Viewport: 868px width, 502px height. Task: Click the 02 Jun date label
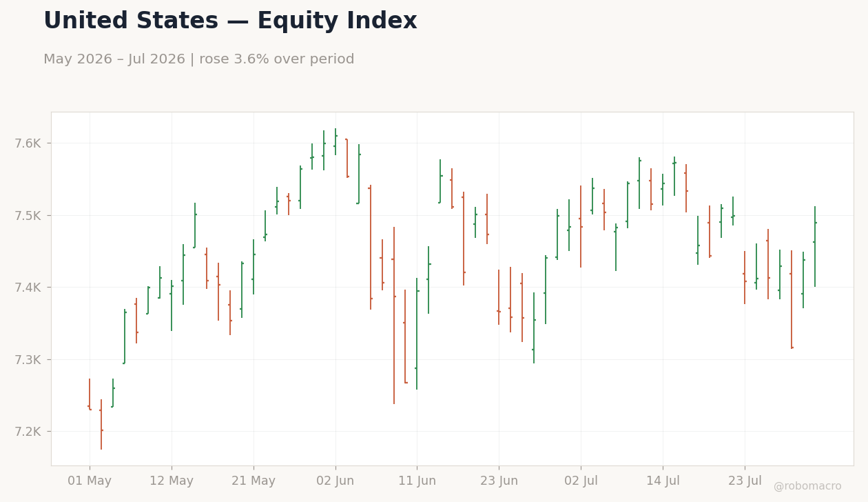[x=335, y=481]
